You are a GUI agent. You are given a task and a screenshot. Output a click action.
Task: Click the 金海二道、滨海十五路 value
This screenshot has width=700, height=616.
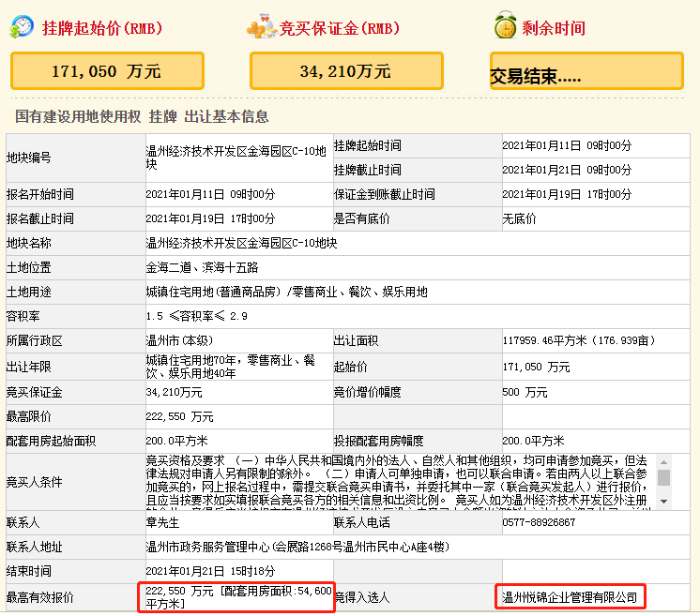(203, 267)
